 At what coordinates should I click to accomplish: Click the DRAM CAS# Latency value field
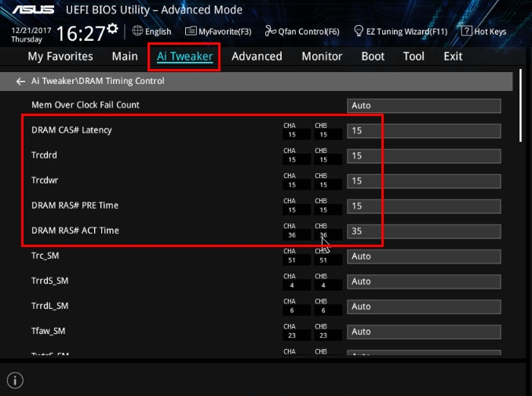tap(424, 130)
